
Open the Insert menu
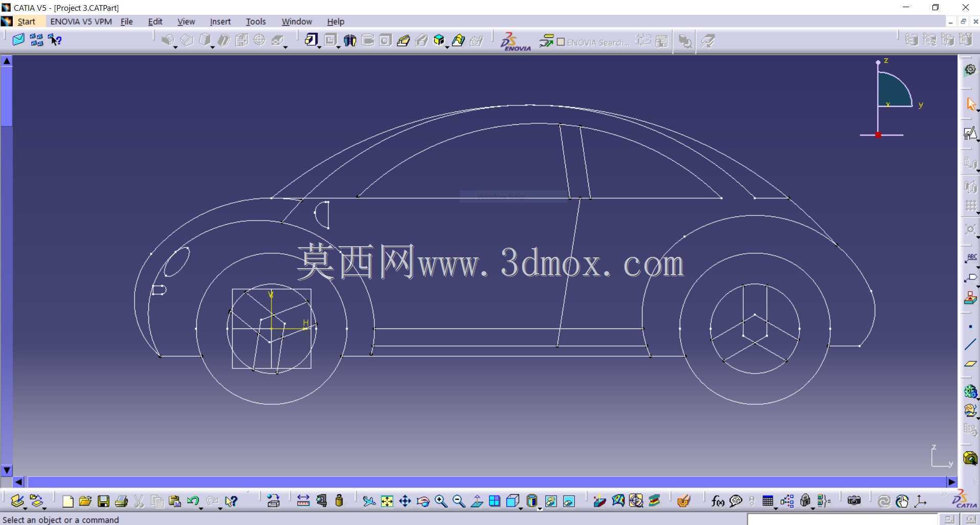point(220,21)
